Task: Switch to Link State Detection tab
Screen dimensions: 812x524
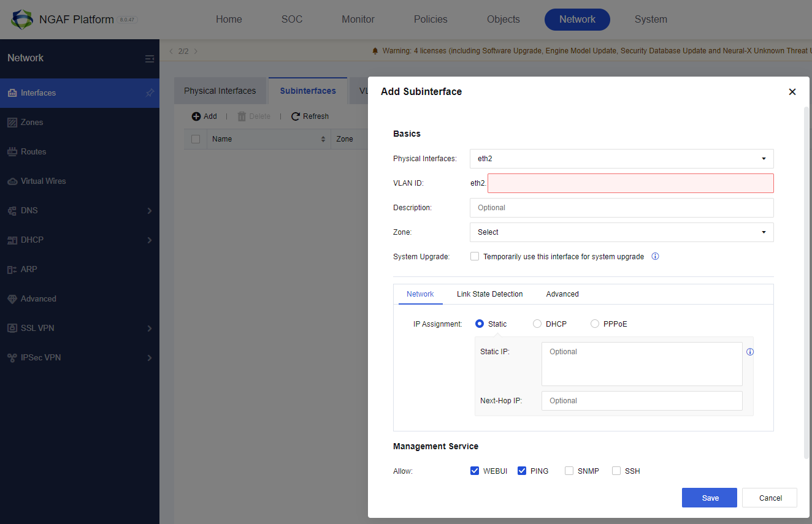Action: click(x=490, y=294)
